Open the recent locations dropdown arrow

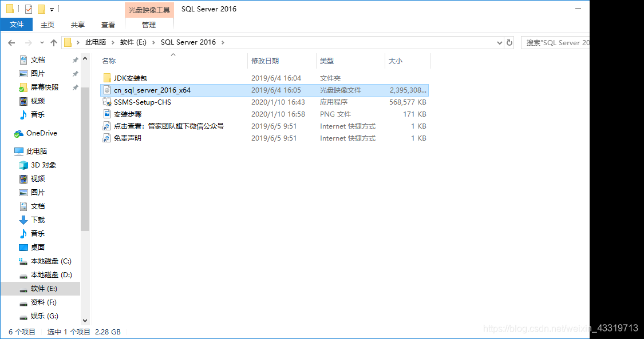(x=42, y=43)
